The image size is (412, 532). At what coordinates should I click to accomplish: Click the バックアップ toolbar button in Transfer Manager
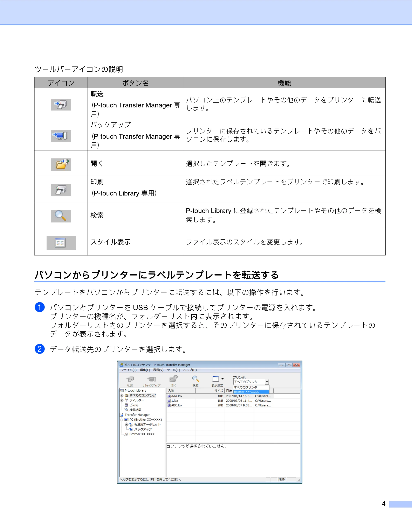pyautogui.click(x=152, y=381)
